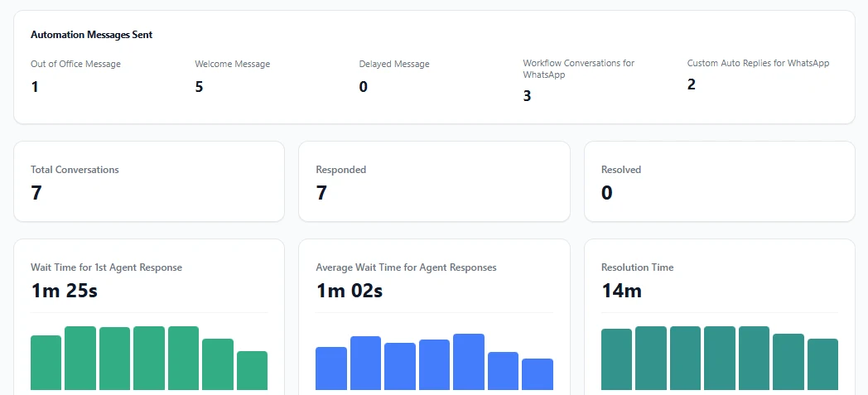Select the value 7 under Responded
This screenshot has width=868, height=395.
pyautogui.click(x=321, y=193)
